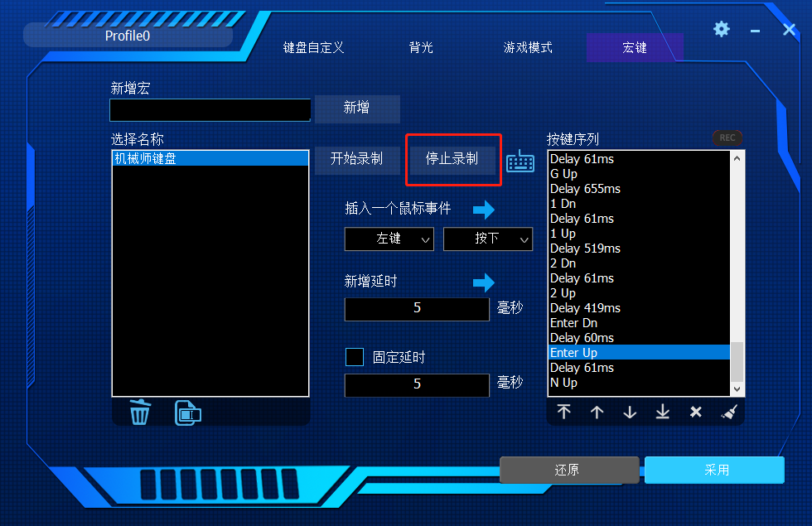Switch to the 游戏模式 tab
The image size is (812, 526).
528,48
